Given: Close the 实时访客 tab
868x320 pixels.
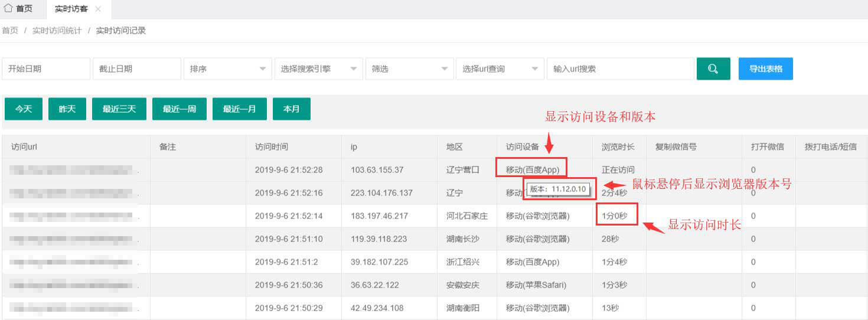Looking at the screenshot, I should point(98,9).
